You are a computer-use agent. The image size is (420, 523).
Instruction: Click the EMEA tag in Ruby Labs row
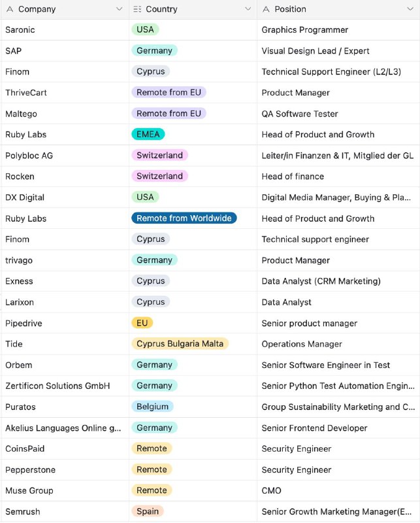click(148, 134)
